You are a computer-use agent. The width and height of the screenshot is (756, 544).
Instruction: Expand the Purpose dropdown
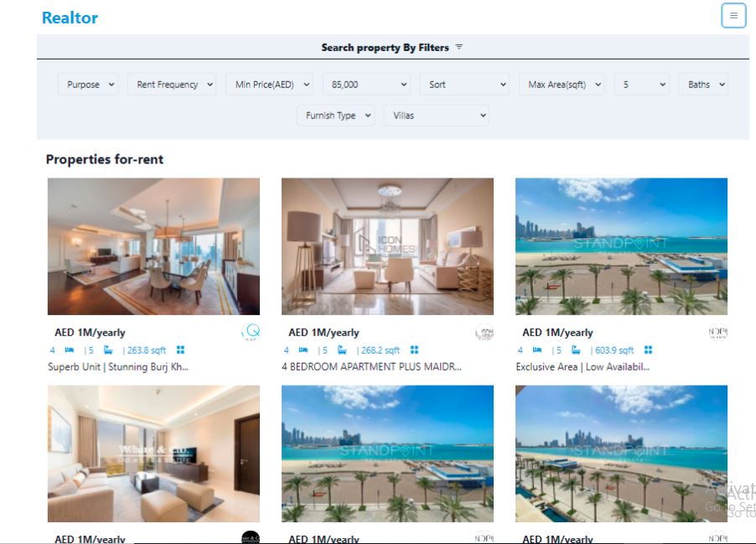pos(88,85)
